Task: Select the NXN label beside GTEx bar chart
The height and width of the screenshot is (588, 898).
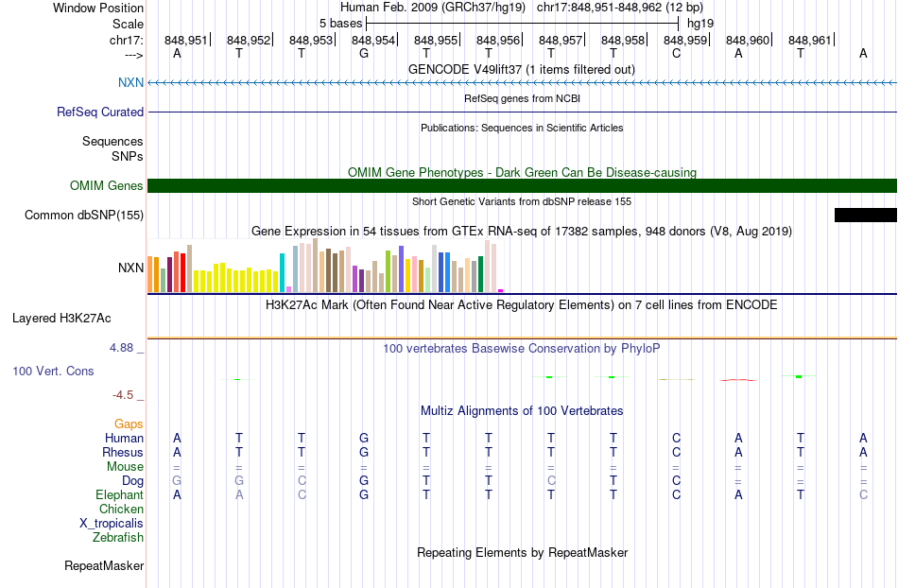Action: (130, 268)
